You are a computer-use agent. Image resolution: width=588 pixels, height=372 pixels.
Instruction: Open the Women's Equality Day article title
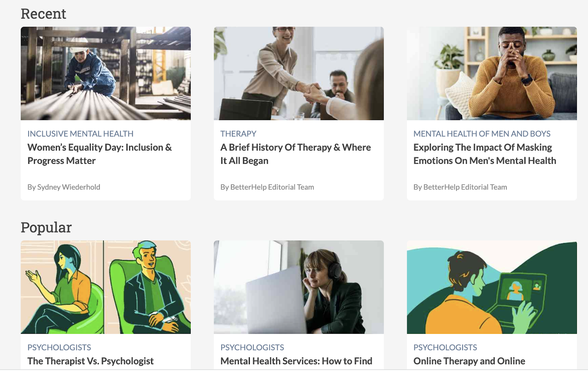click(100, 154)
